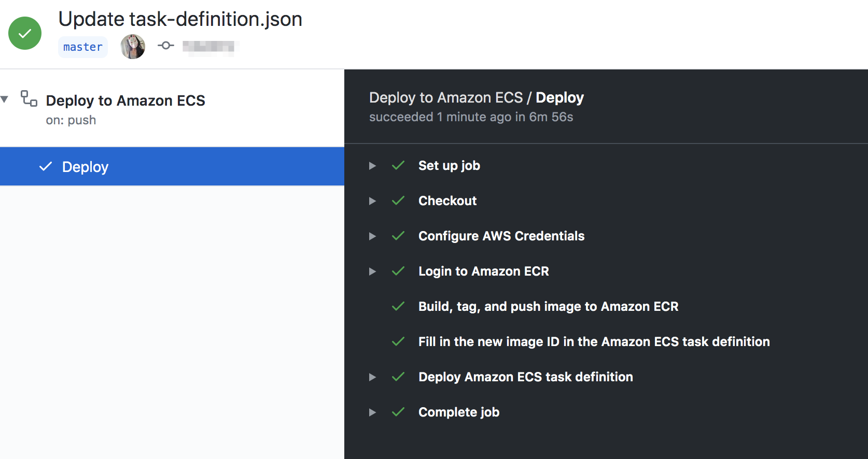
Task: Click the green checkmark beside Complete job
Action: 398,412
